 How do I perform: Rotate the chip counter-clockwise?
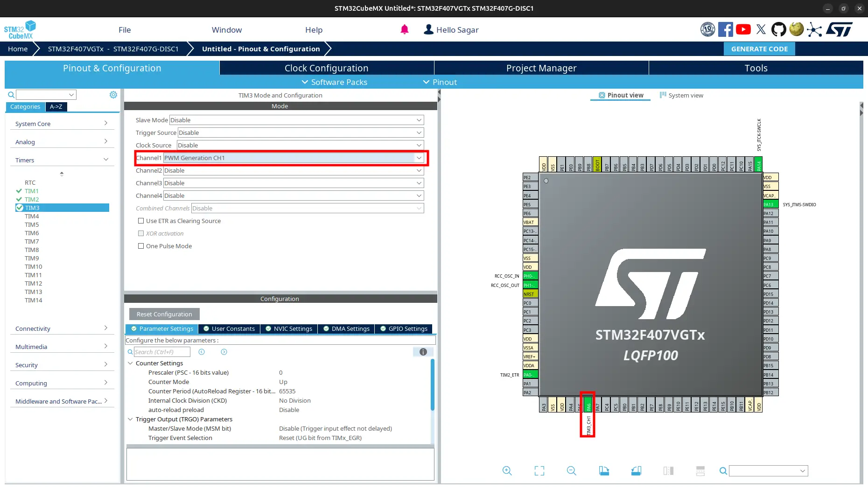(636, 471)
